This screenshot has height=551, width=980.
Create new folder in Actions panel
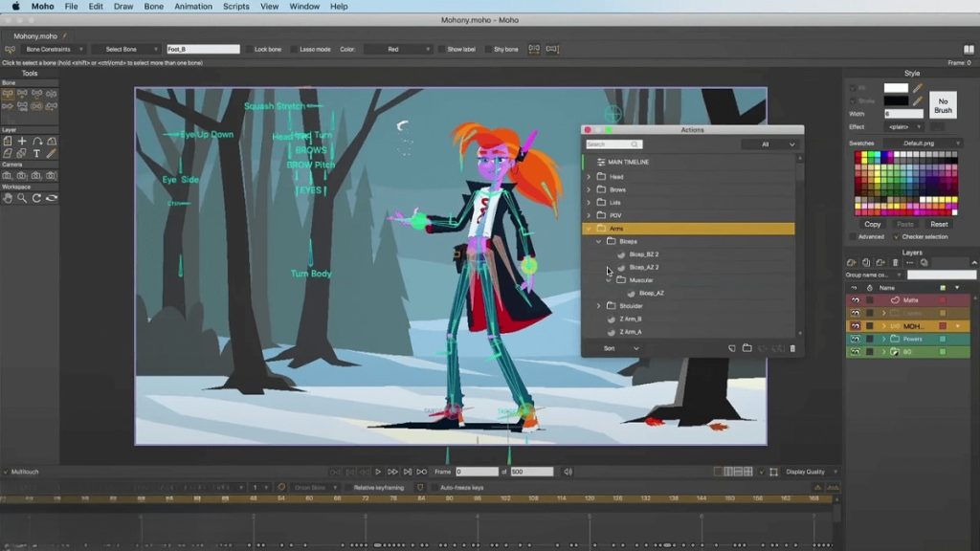point(746,348)
